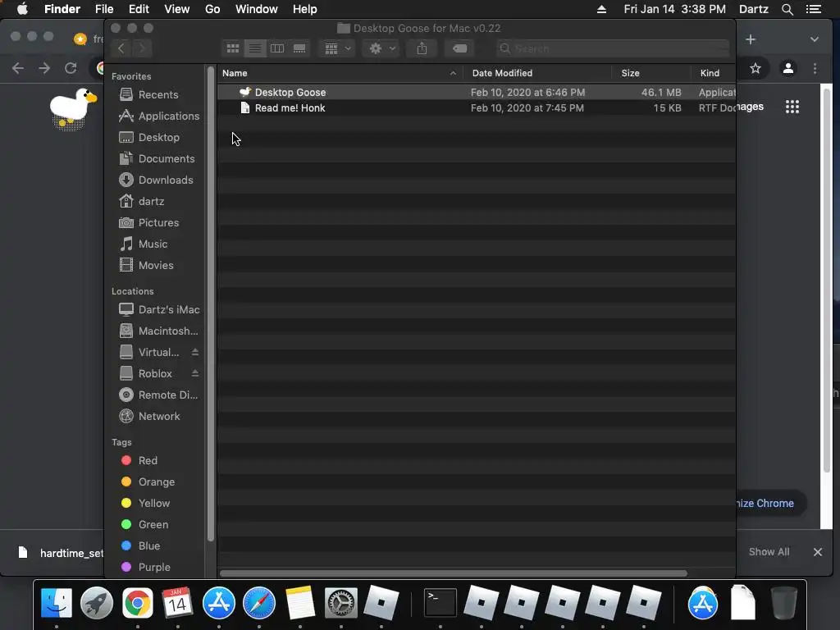
Task: Open the gear action menu
Action: [x=381, y=48]
